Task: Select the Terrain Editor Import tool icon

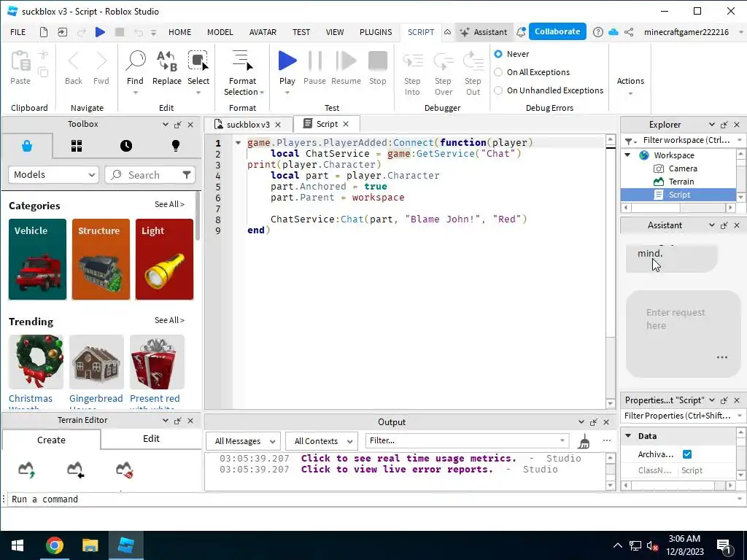Action: (75, 470)
